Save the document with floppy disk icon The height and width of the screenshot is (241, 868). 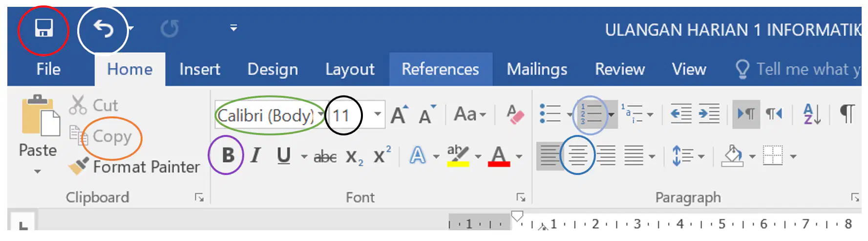(43, 28)
